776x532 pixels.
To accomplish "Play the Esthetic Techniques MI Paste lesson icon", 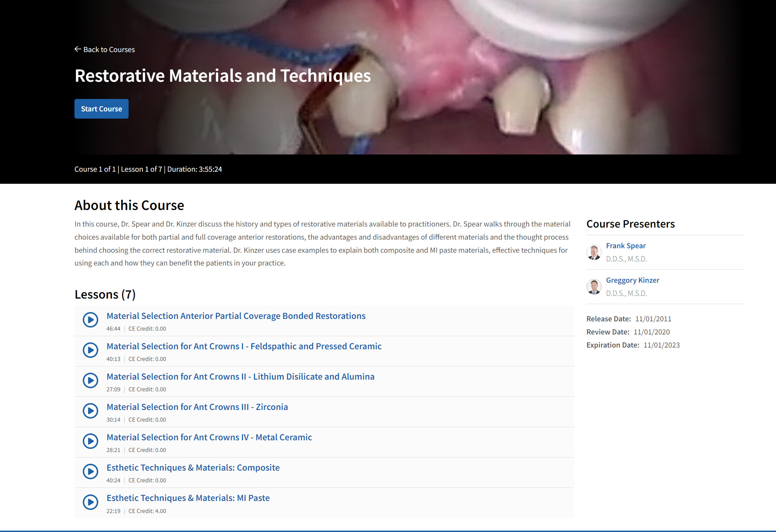I will 91,502.
